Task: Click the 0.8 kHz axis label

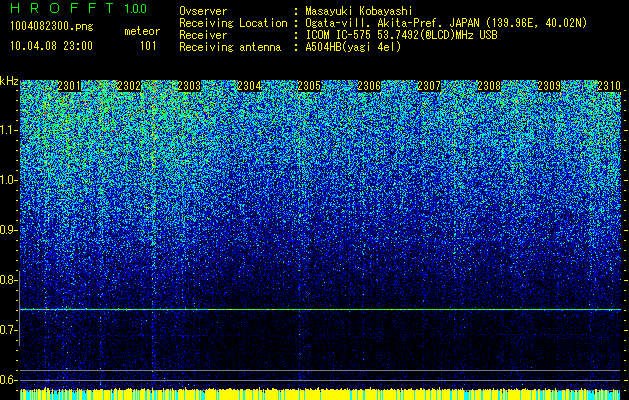Action: click(9, 280)
